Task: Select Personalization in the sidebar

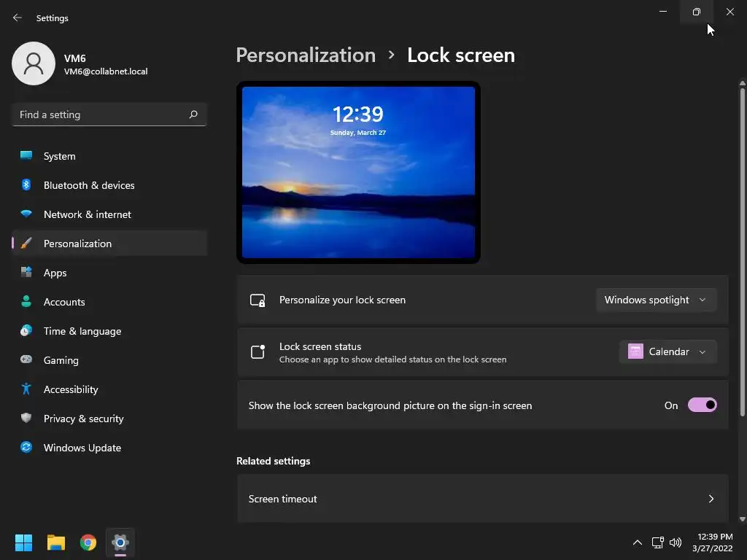Action: (109, 244)
